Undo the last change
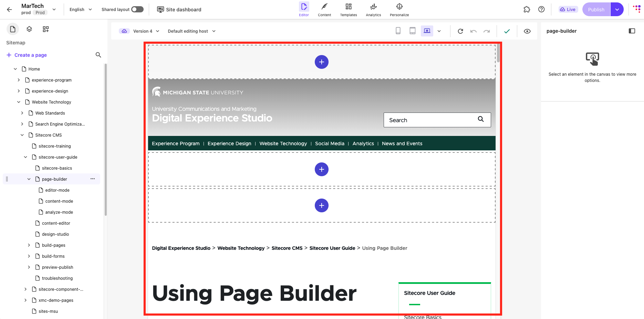The width and height of the screenshot is (644, 319). point(474,31)
